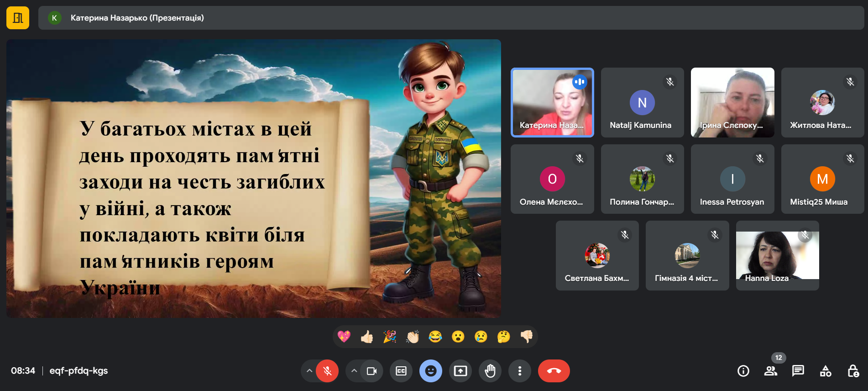Leave the call with red hang-up button

(554, 371)
